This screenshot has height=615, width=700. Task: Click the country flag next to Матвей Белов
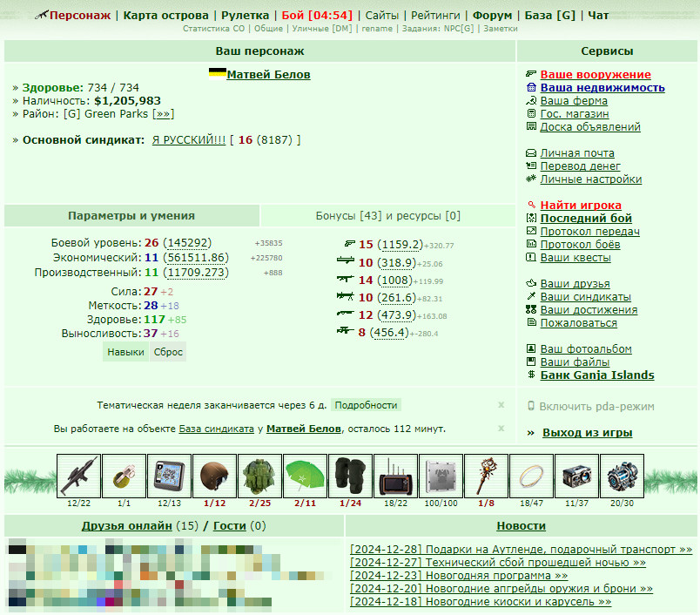coord(218,72)
